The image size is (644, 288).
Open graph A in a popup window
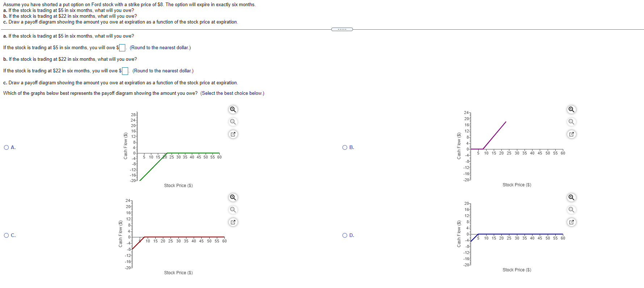pyautogui.click(x=233, y=134)
